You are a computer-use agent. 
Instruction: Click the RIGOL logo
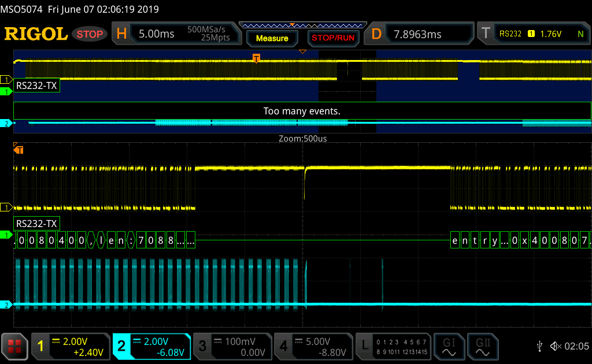36,34
